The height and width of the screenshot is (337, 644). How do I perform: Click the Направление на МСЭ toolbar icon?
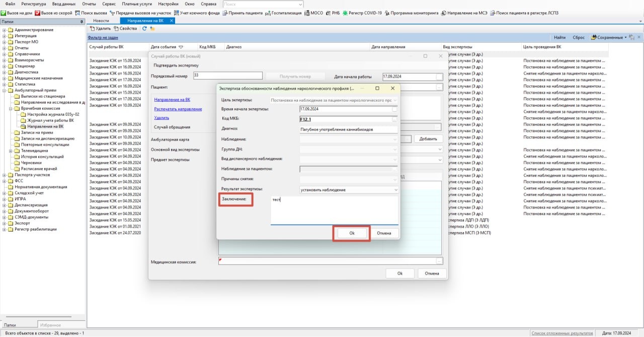pos(444,13)
